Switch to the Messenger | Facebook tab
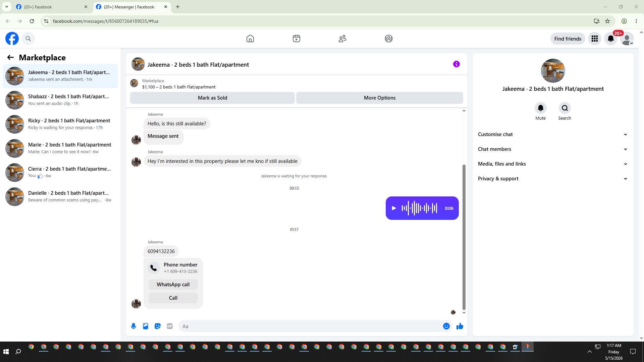 (131, 7)
